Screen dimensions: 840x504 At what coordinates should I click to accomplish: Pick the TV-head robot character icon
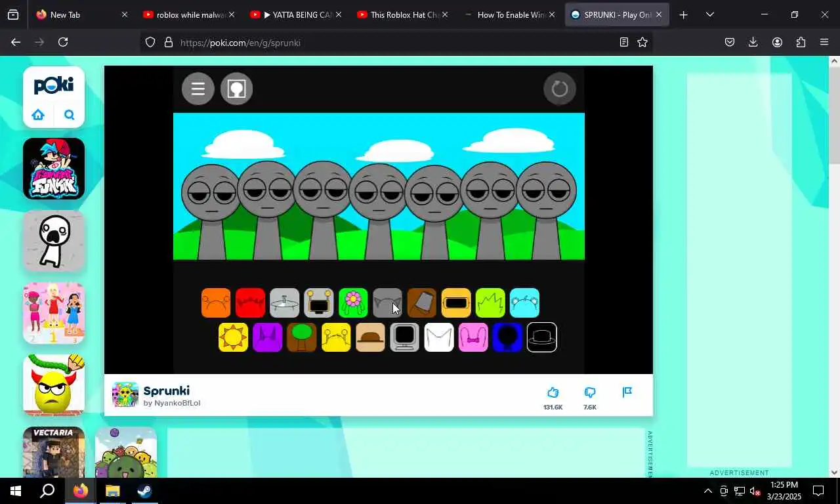tap(319, 303)
